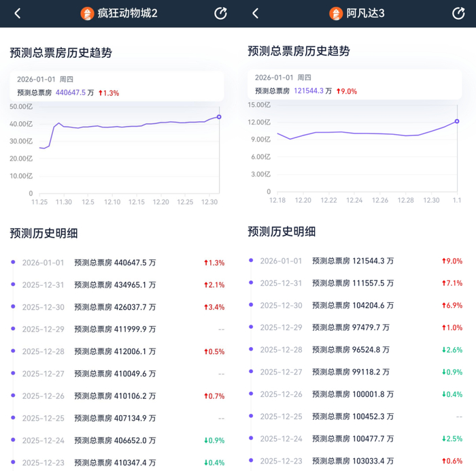This screenshot has height=471, width=476.
Task: Tap 12.24 label on 阿凡达3 chart axis
Action: click(354, 200)
